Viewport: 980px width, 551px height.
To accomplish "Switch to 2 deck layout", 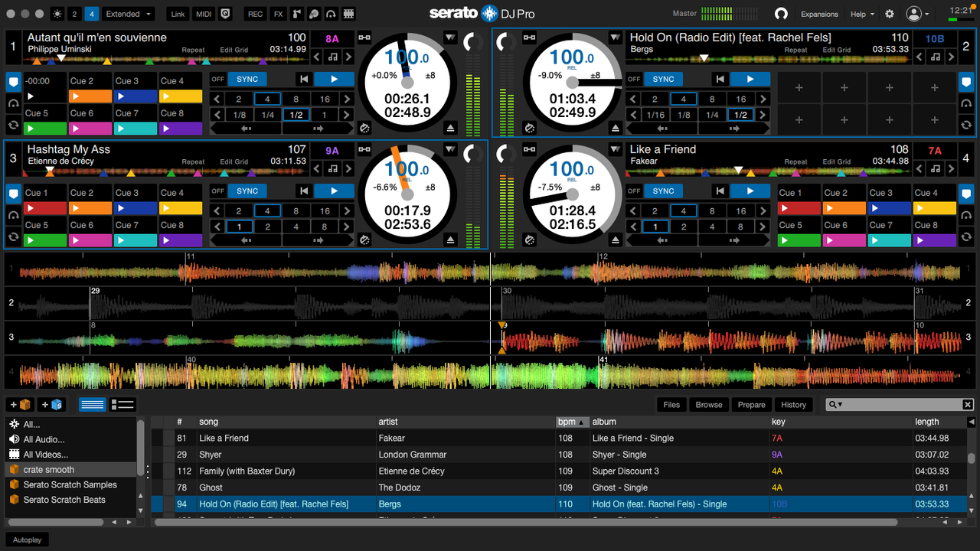I will pyautogui.click(x=74, y=14).
